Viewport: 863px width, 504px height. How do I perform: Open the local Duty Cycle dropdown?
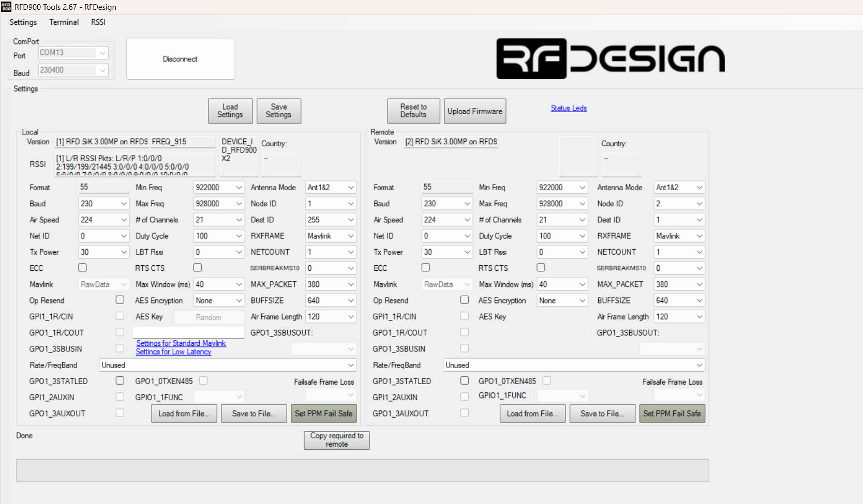[219, 236]
